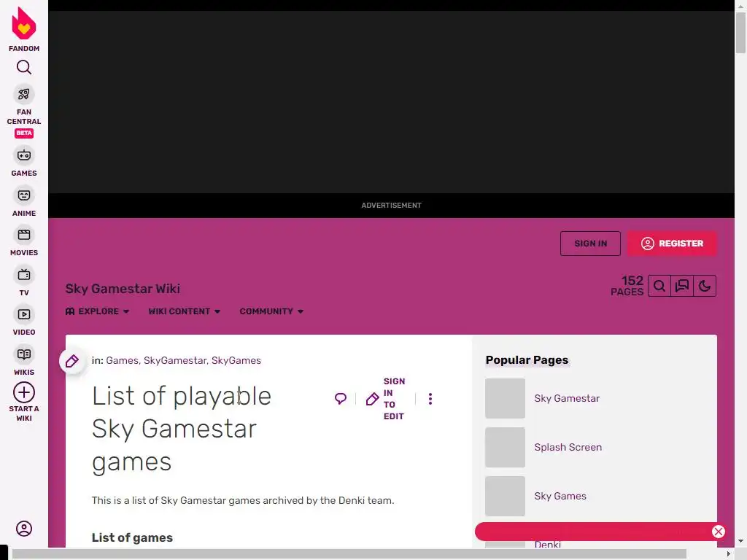The width and height of the screenshot is (747, 560).
Task: Click the sidebar search magnifier icon
Action: click(24, 68)
